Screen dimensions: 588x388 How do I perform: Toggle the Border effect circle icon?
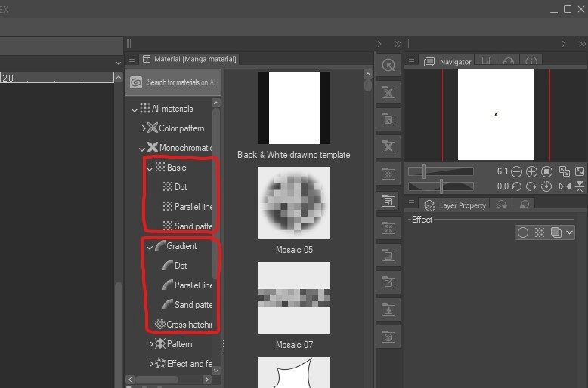pos(523,232)
